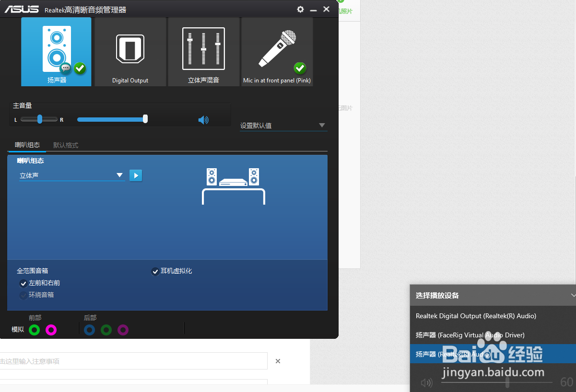Mute system volume in playback flyout

coord(426,382)
